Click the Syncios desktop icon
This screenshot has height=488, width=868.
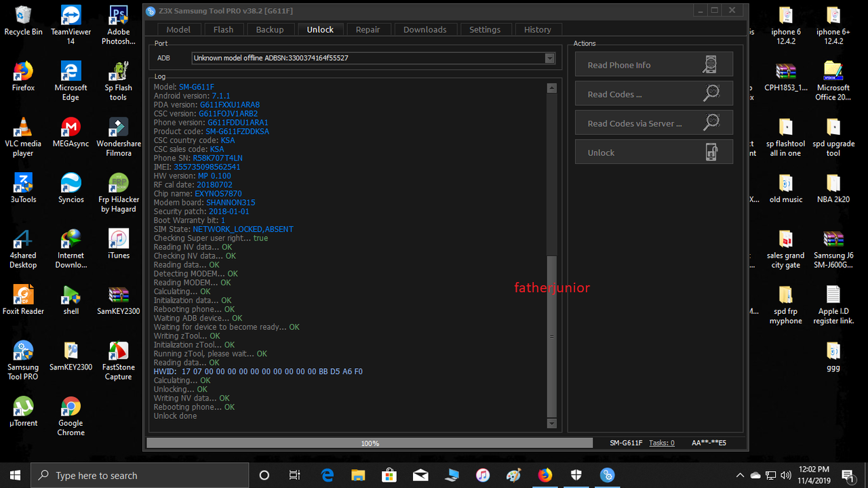(71, 188)
